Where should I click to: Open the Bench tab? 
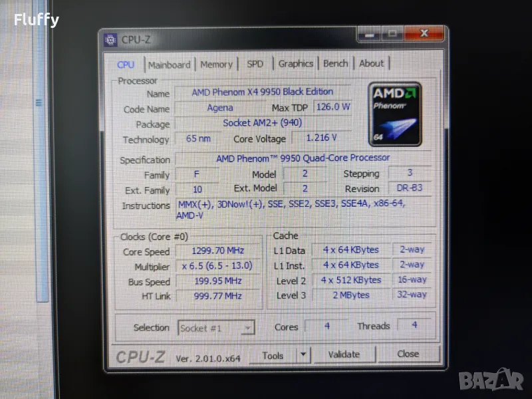click(336, 63)
